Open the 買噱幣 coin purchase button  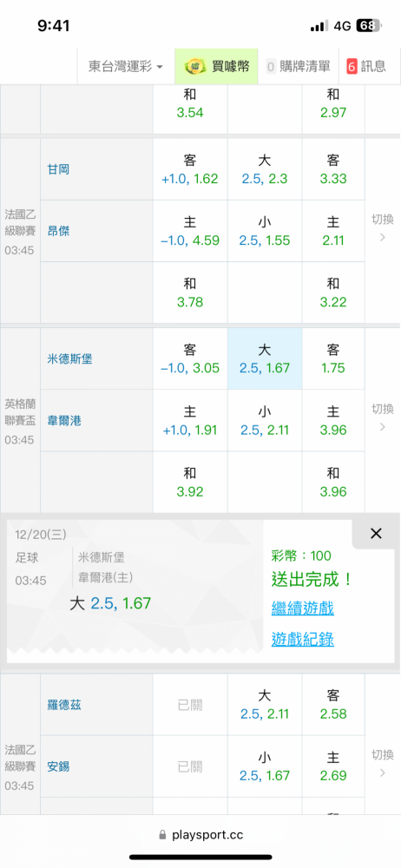217,67
